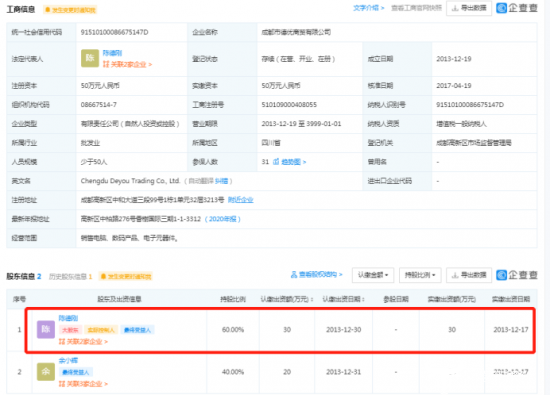Open the 文字介绍 link
Image resolution: width=550 pixels, height=395 pixels.
click(368, 8)
